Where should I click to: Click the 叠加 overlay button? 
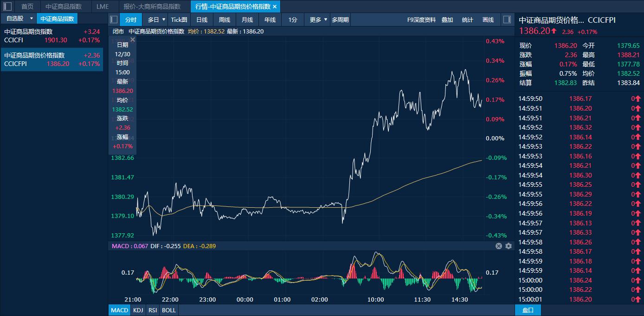point(447,20)
